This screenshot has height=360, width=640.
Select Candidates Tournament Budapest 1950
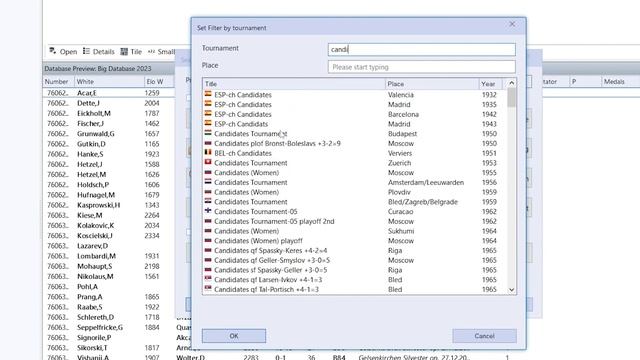pyautogui.click(x=355, y=134)
